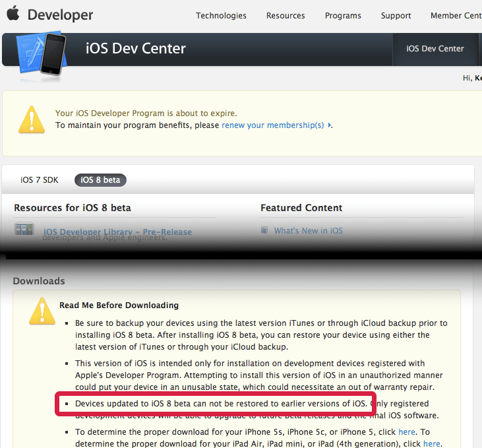The image size is (482, 448).
Task: Click the Read Me Before Downloading heading
Action: [x=119, y=305]
